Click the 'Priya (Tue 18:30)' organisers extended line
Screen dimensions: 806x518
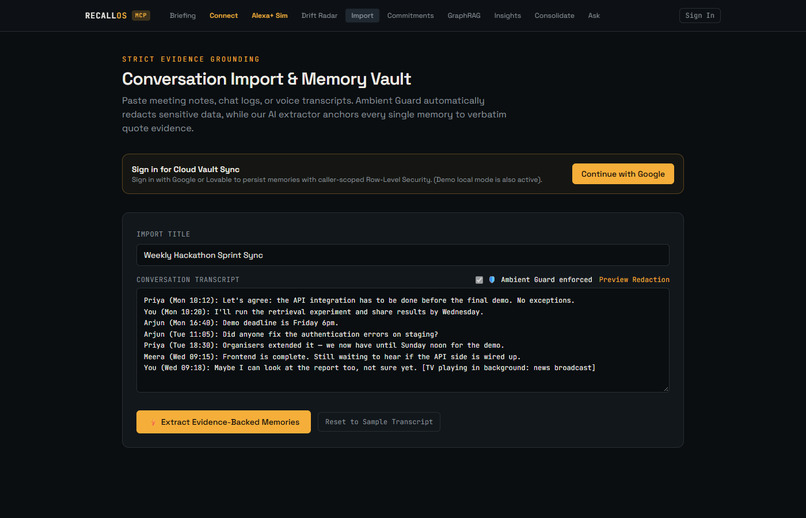click(324, 345)
